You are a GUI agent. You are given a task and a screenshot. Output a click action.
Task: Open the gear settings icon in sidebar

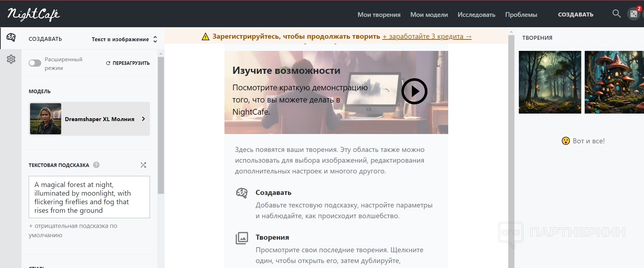(x=11, y=59)
